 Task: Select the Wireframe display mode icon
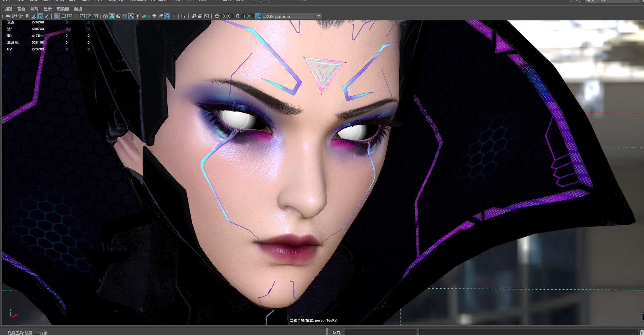105,16
